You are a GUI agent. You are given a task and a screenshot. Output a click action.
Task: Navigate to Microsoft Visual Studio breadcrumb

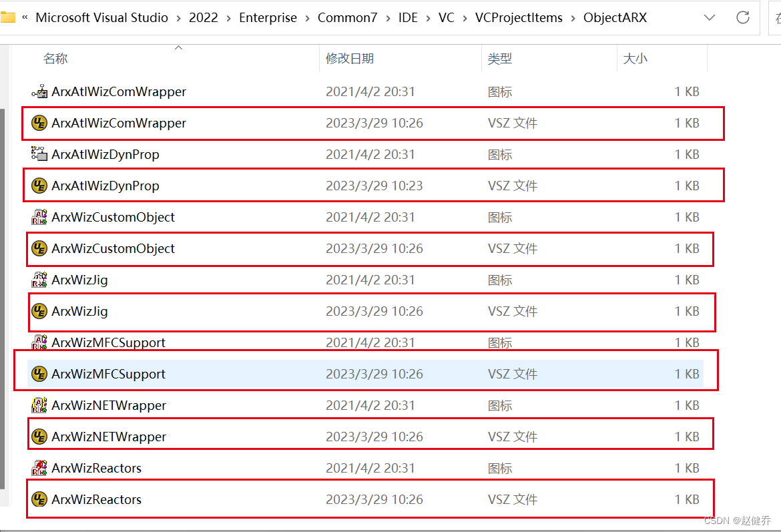[x=101, y=17]
